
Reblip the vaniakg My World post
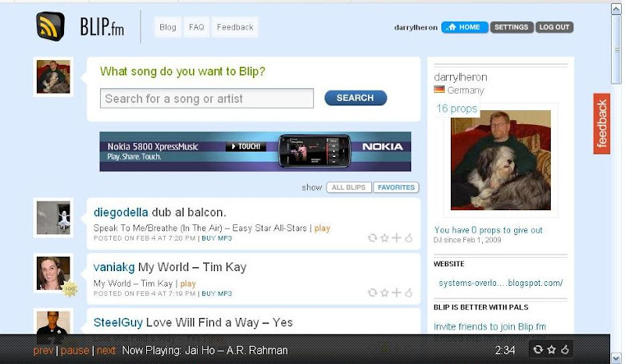[373, 293]
